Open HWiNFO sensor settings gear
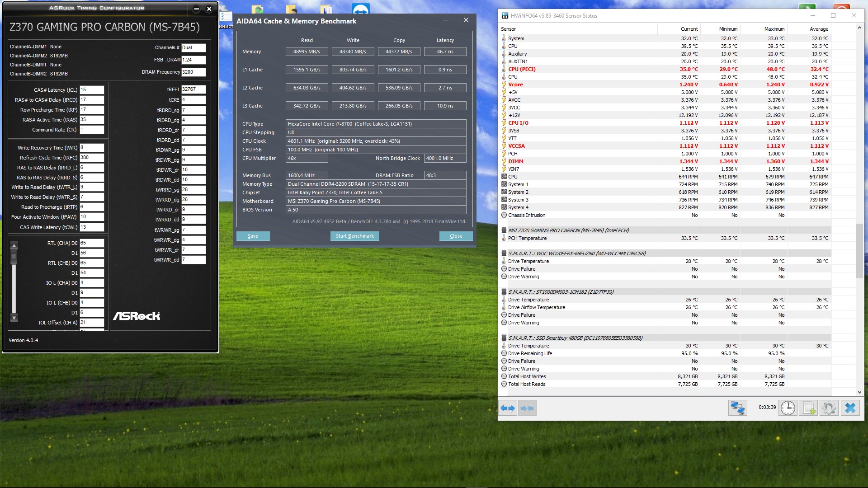This screenshot has width=868, height=488. [829, 408]
